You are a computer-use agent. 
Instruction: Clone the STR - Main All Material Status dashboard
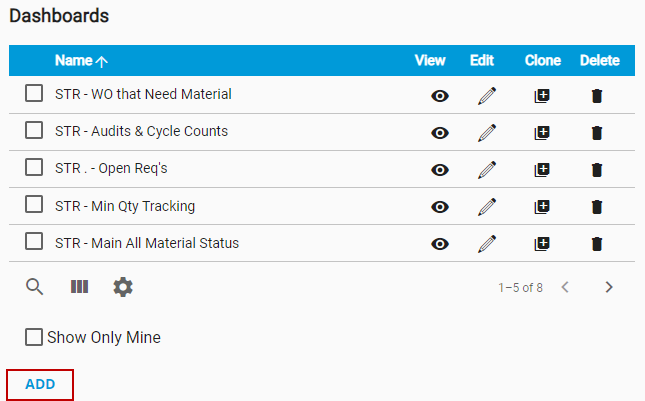(x=542, y=243)
